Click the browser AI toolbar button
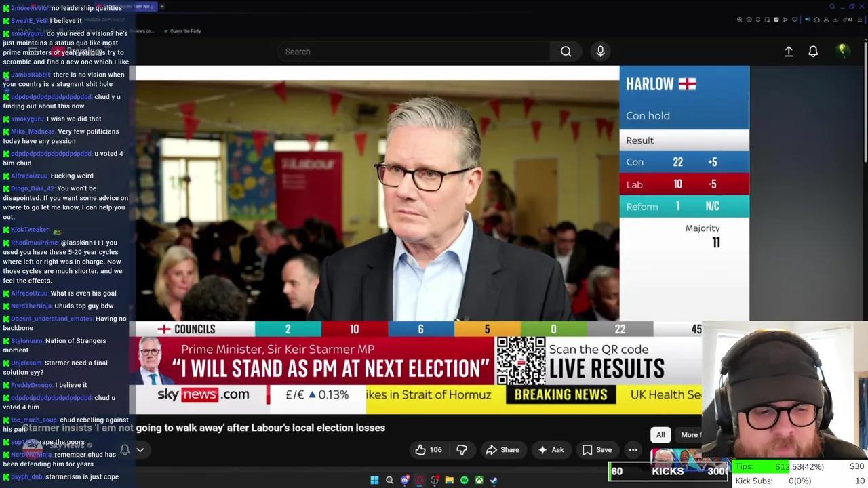The width and height of the screenshot is (868, 488). click(849, 20)
